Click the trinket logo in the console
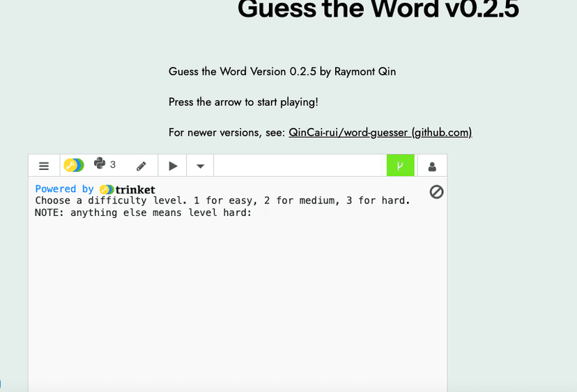Viewport: 577px width, 392px height. click(x=128, y=189)
